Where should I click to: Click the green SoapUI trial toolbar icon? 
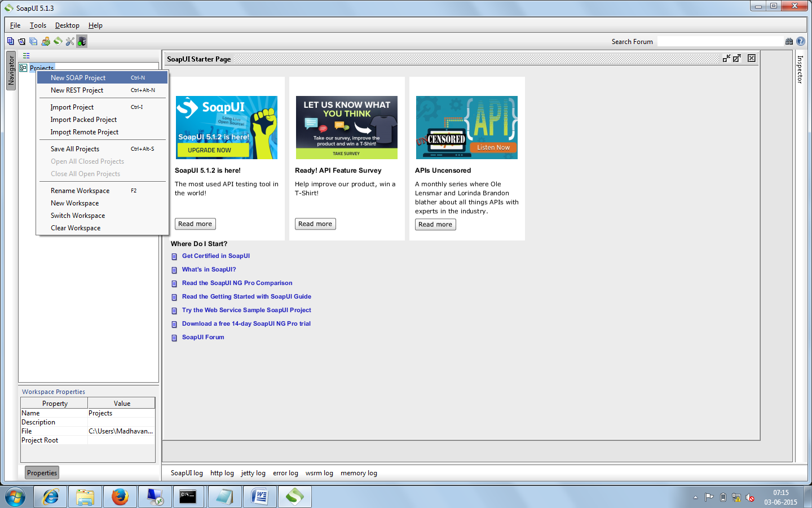tap(58, 41)
